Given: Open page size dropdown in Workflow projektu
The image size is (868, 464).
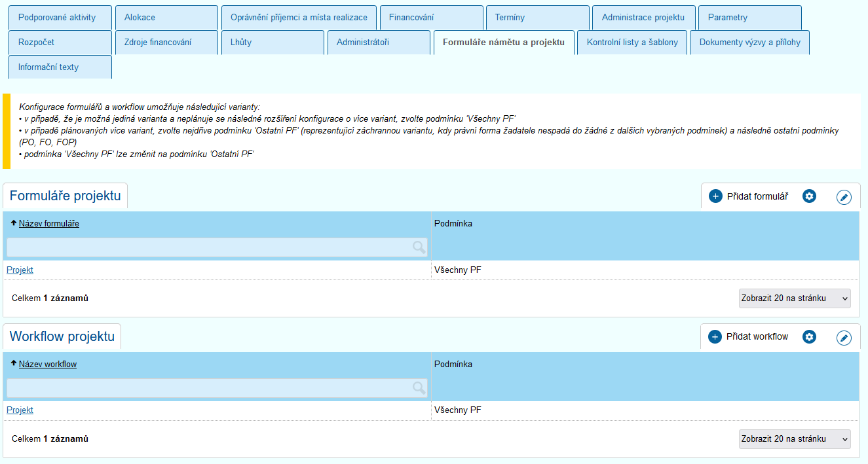Looking at the screenshot, I should pos(794,439).
